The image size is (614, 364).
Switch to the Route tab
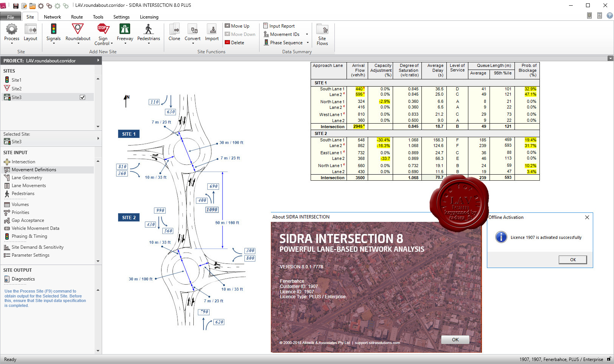click(x=77, y=17)
